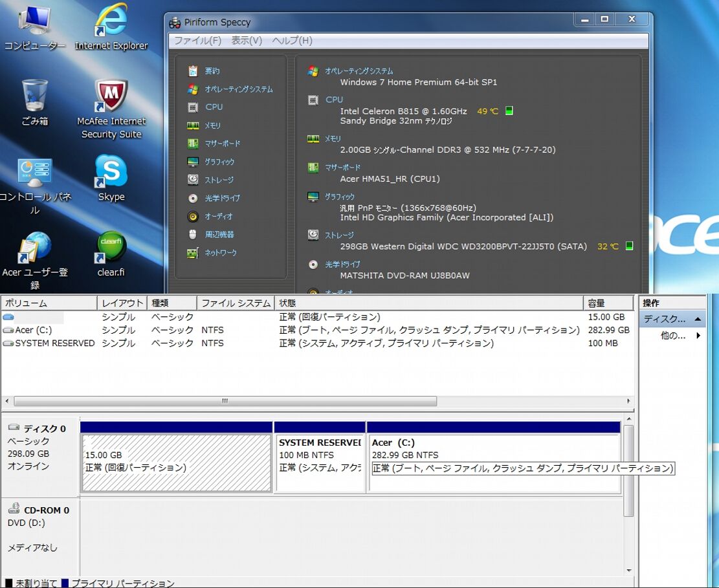Open マザーボード section heading in summary
This screenshot has height=588, width=719.
[342, 168]
